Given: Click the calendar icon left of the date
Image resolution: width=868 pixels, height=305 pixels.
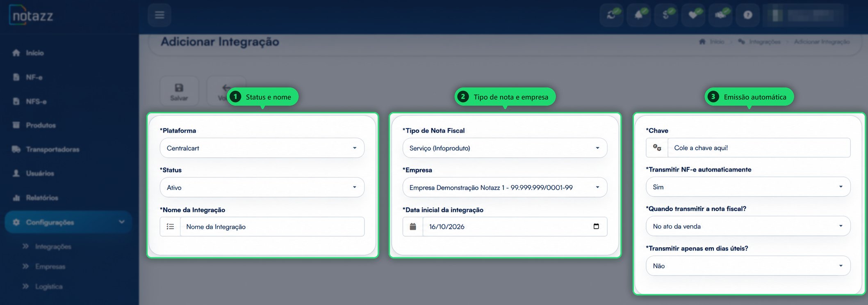Looking at the screenshot, I should [413, 227].
